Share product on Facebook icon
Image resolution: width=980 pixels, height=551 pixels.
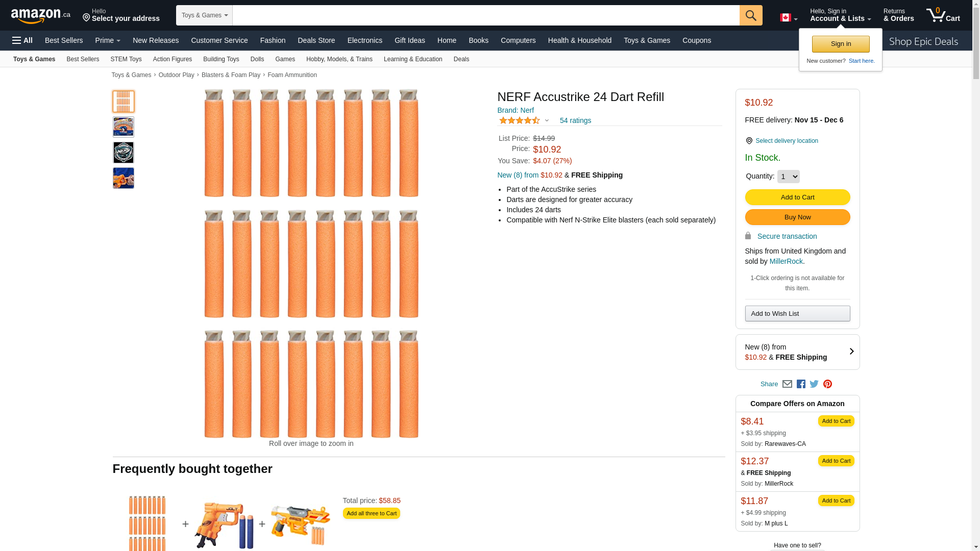[801, 384]
